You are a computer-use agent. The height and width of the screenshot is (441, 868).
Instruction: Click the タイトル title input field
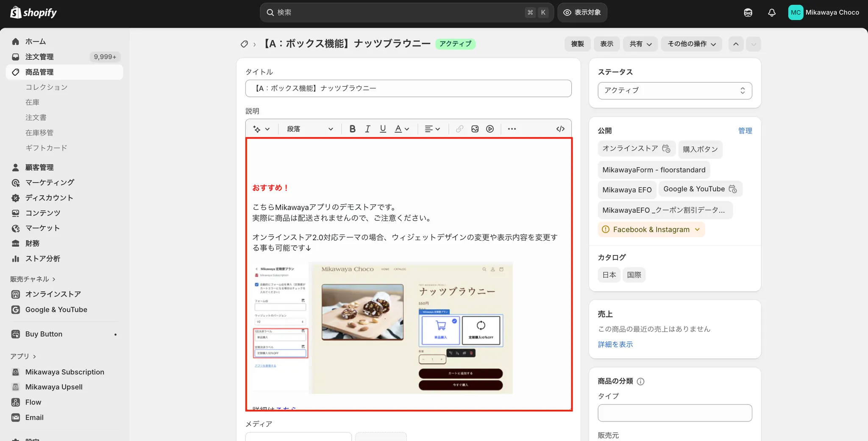pyautogui.click(x=408, y=89)
